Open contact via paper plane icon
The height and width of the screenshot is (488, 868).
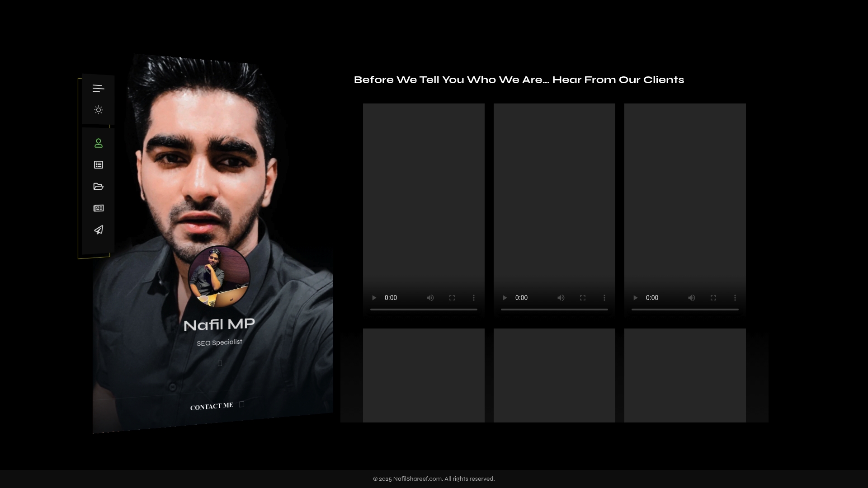(98, 230)
